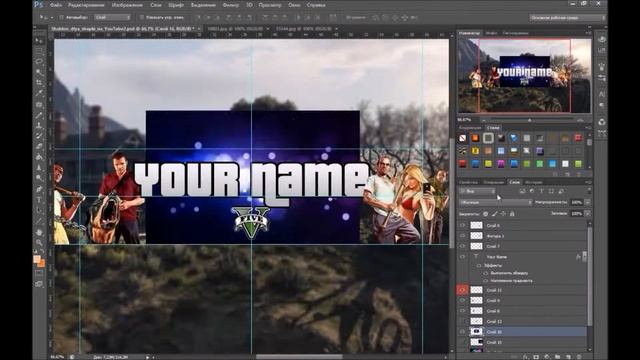Switch to the second document tab
This screenshot has width=640, height=360.
pos(236,29)
